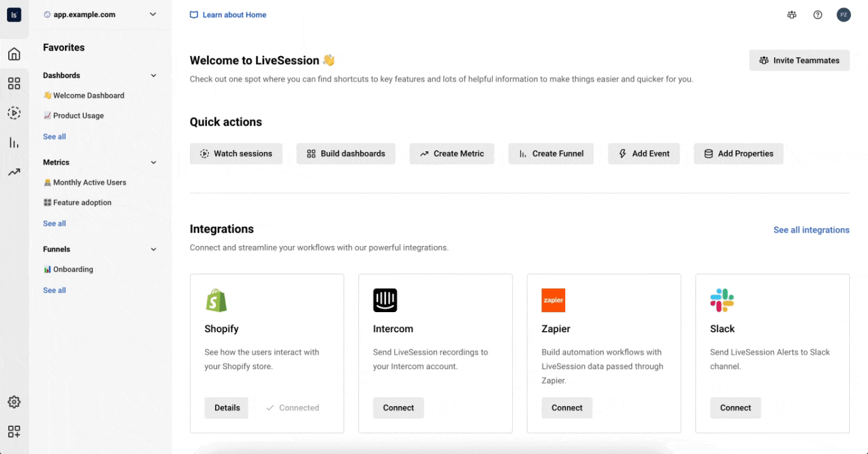The width and height of the screenshot is (868, 454).
Task: Open session replays play icon in left rail
Action: (x=14, y=113)
